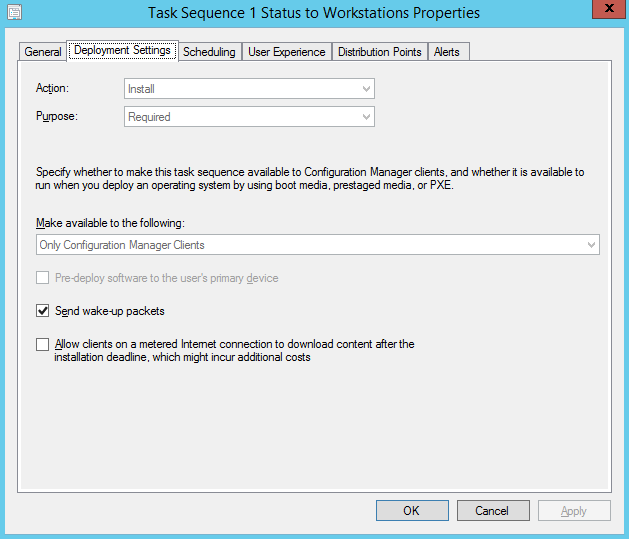This screenshot has width=629, height=539.
Task: Click the Purpose field label
Action: tap(56, 116)
